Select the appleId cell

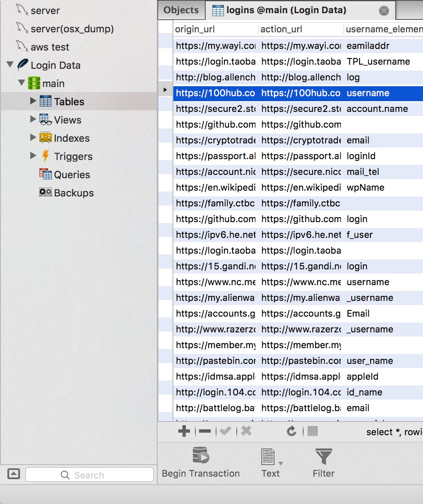click(x=384, y=376)
